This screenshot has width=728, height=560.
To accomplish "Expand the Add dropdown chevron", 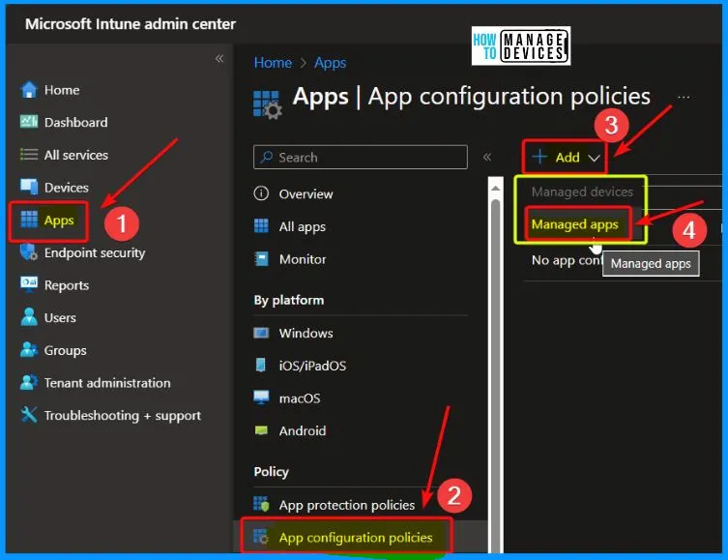I will point(594,158).
